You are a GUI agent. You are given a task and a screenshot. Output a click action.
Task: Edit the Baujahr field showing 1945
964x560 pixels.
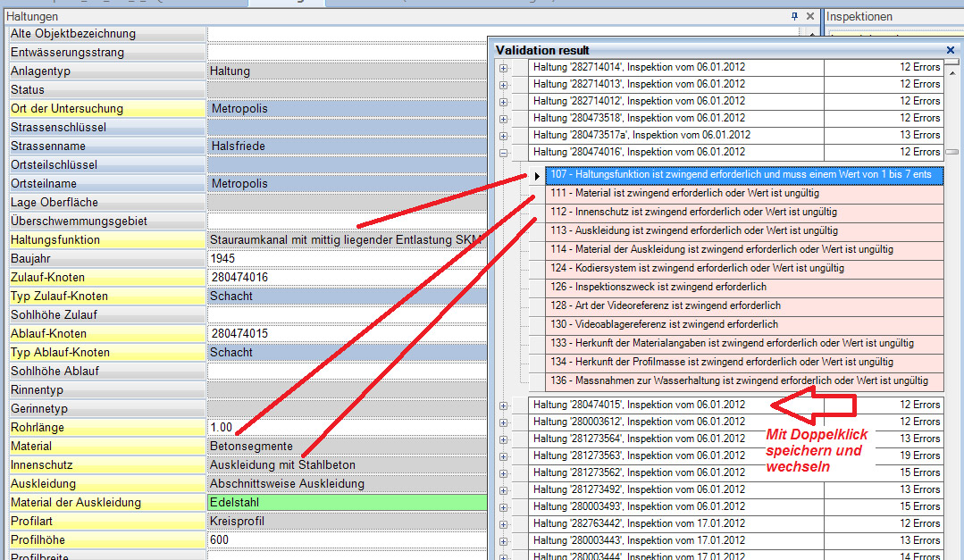click(348, 259)
